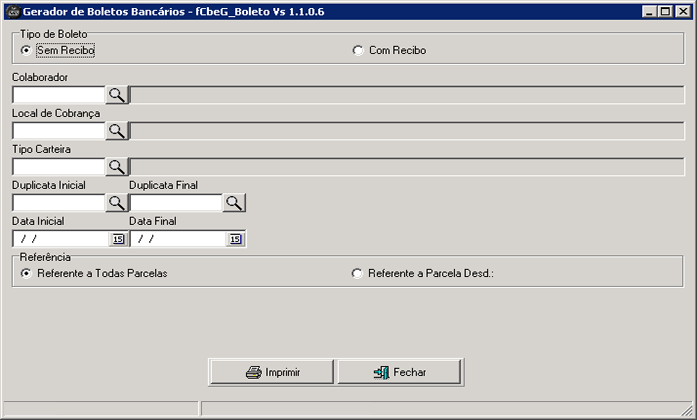Maximize the Gerador de Boletos window
Viewport: 697px width, 420px height.
(x=665, y=12)
